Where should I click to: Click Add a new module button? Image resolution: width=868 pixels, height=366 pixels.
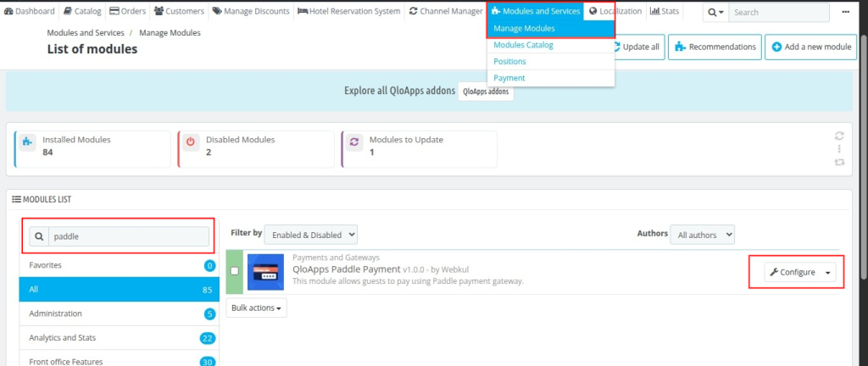[x=811, y=47]
